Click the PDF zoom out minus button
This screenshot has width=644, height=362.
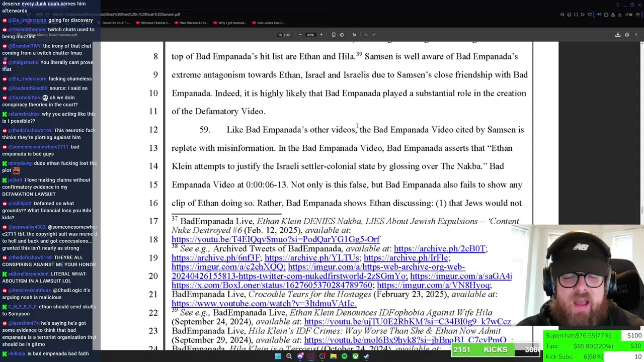point(300,35)
